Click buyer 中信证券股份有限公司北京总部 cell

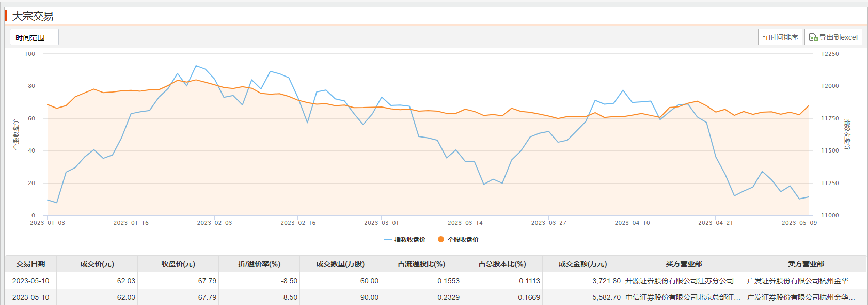(683, 297)
